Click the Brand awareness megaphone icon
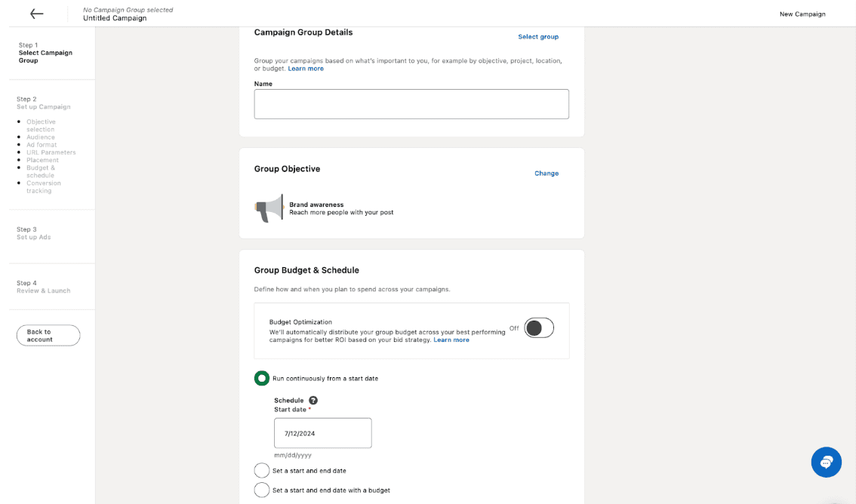Viewport: 856px width, 504px height. coord(269,207)
